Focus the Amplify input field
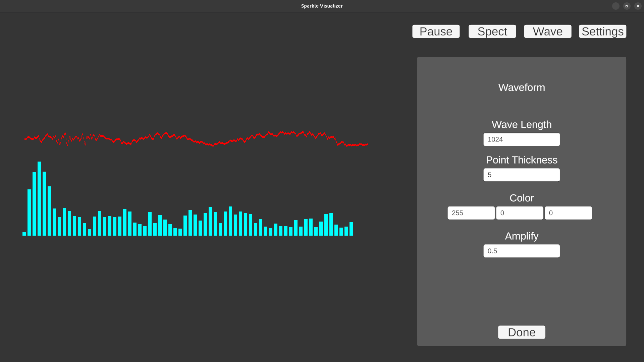The image size is (644, 362). tap(521, 251)
